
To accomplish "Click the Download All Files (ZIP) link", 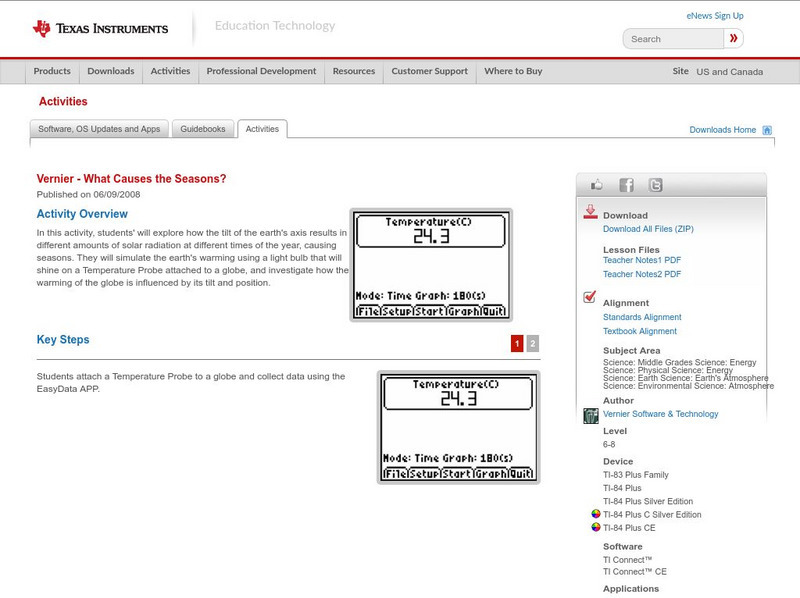I will (648, 229).
